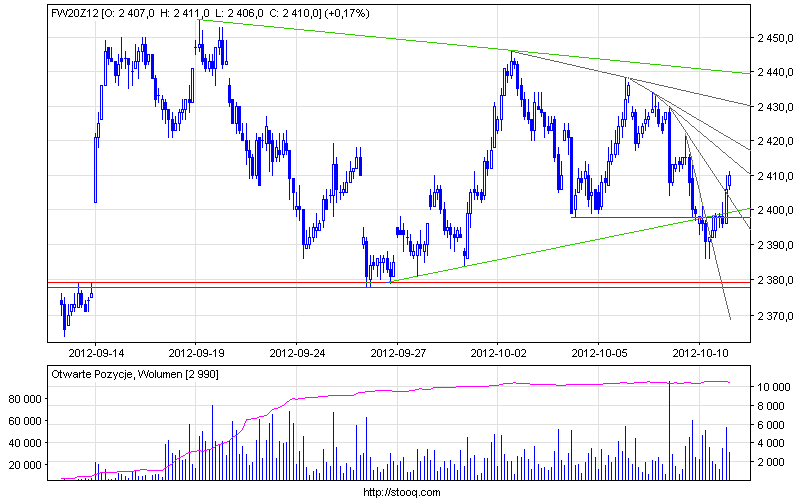The height and width of the screenshot is (500, 800).
Task: Click the 2012-09-24 date label
Action: coord(297,353)
